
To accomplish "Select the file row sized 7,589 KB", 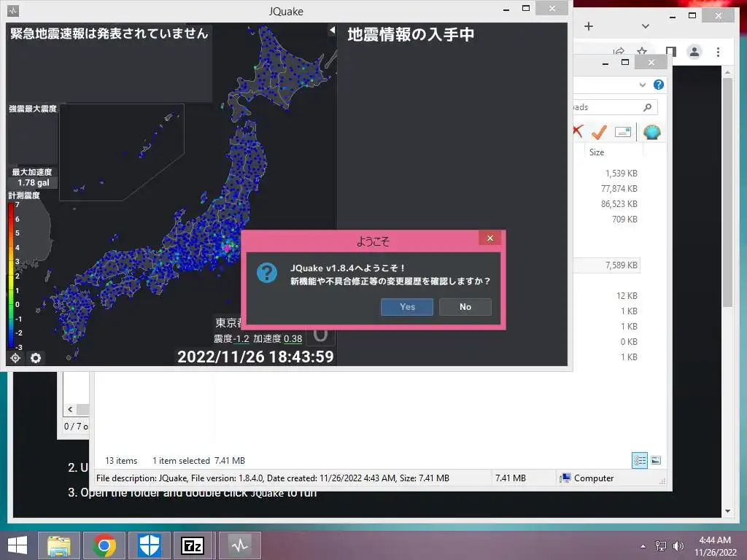I will coord(606,265).
